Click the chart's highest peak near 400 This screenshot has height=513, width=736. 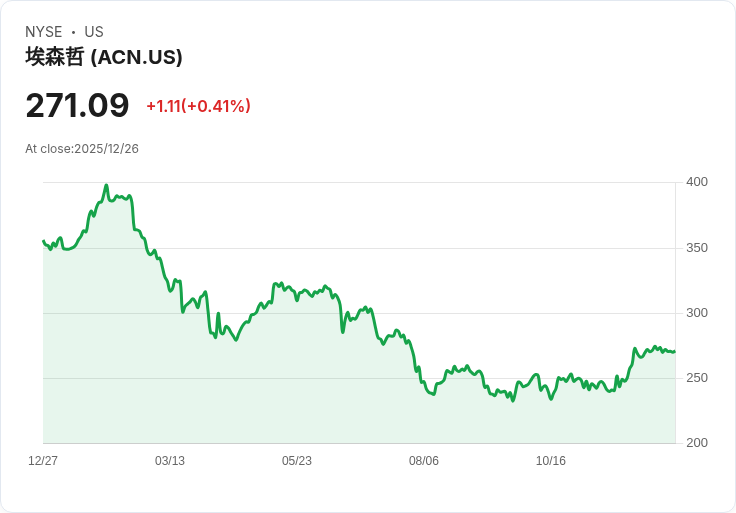click(106, 186)
